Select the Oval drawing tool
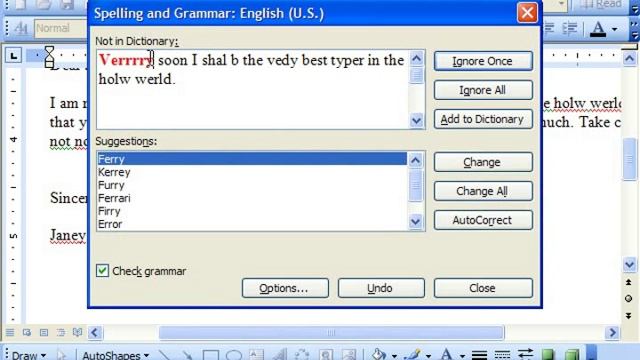Screen dimensions: 640x360 pyautogui.click(x=233, y=354)
